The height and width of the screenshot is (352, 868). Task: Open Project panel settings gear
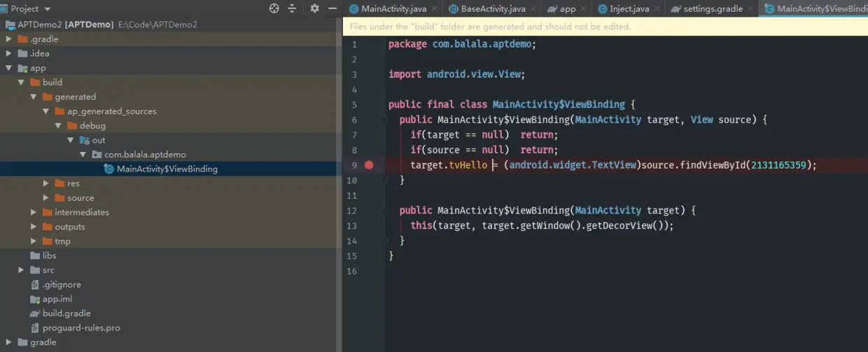tap(314, 8)
